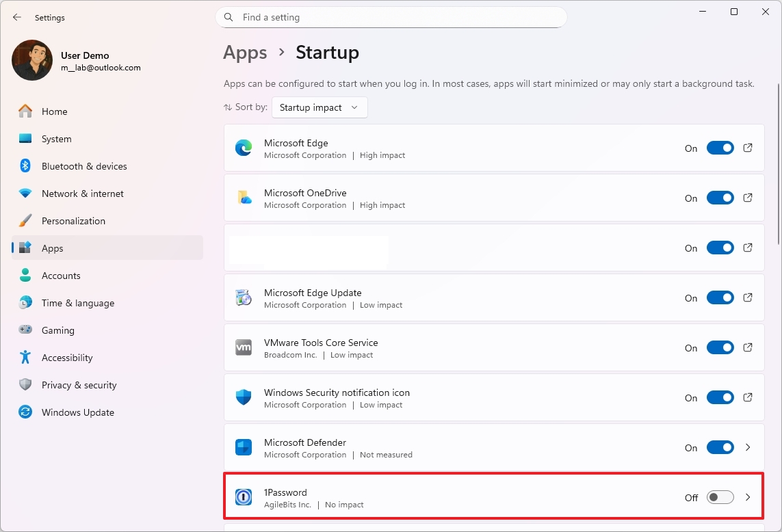782x532 pixels.
Task: Click the VMware Tools Core Service icon
Action: (x=243, y=347)
